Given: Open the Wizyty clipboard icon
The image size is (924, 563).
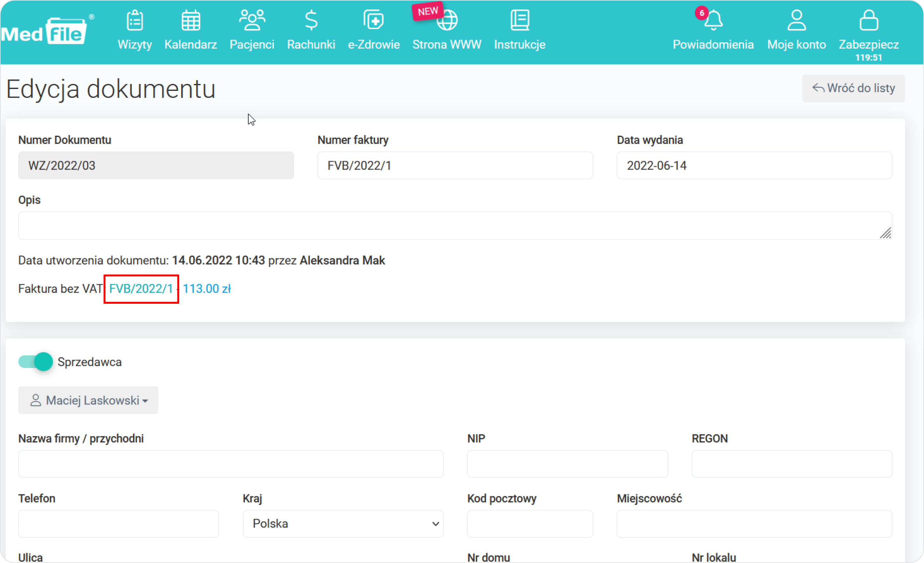Looking at the screenshot, I should point(135,20).
